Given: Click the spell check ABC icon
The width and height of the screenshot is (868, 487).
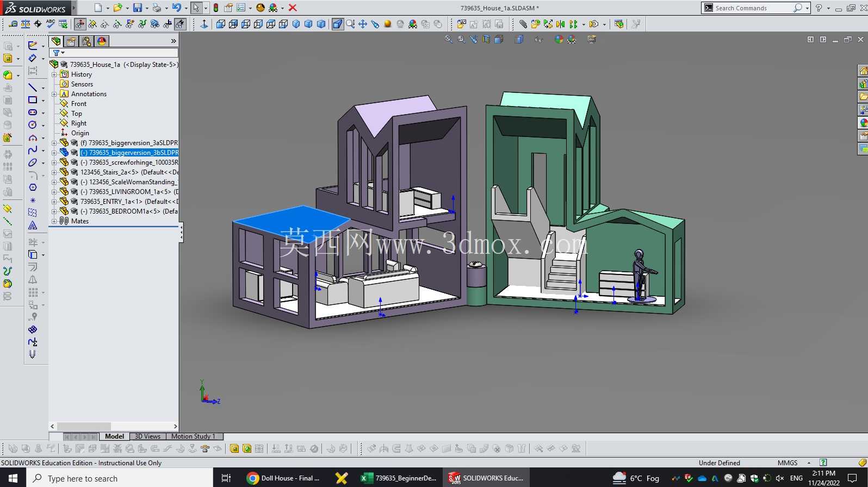Looking at the screenshot, I should coord(51,23).
